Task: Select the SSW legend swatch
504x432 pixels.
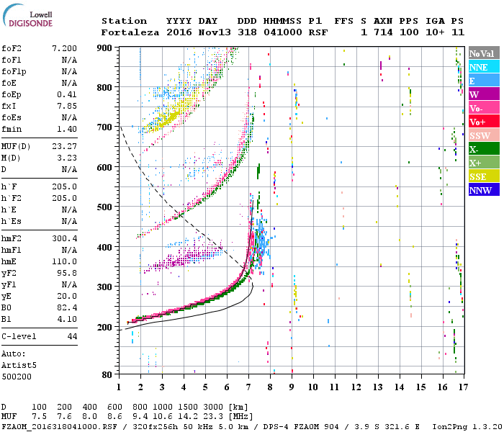Action: tap(484, 135)
